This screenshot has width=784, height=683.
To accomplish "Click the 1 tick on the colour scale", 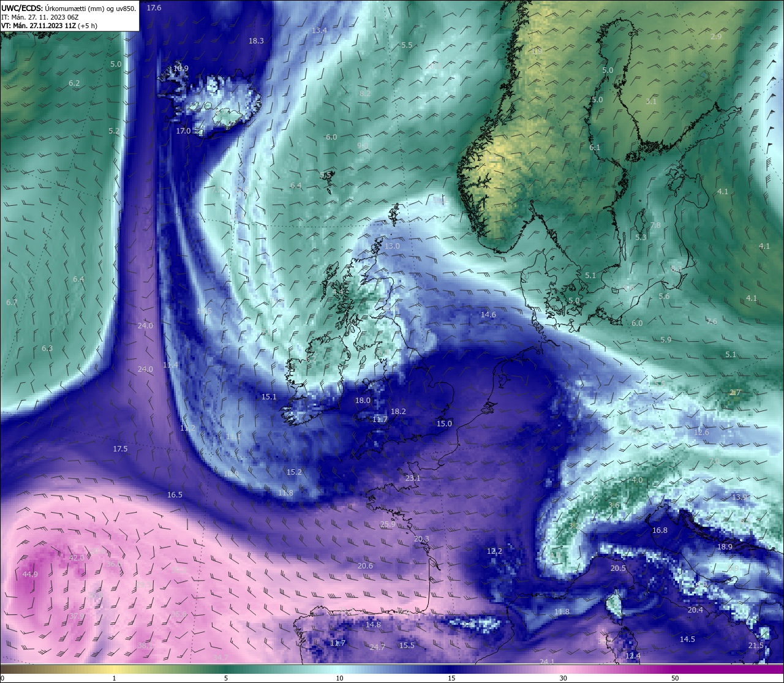I will point(115,678).
